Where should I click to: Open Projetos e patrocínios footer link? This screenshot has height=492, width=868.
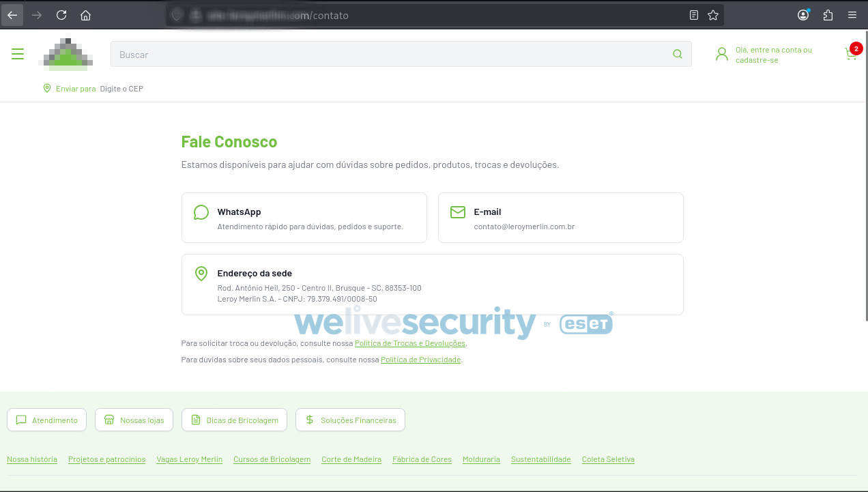point(107,459)
